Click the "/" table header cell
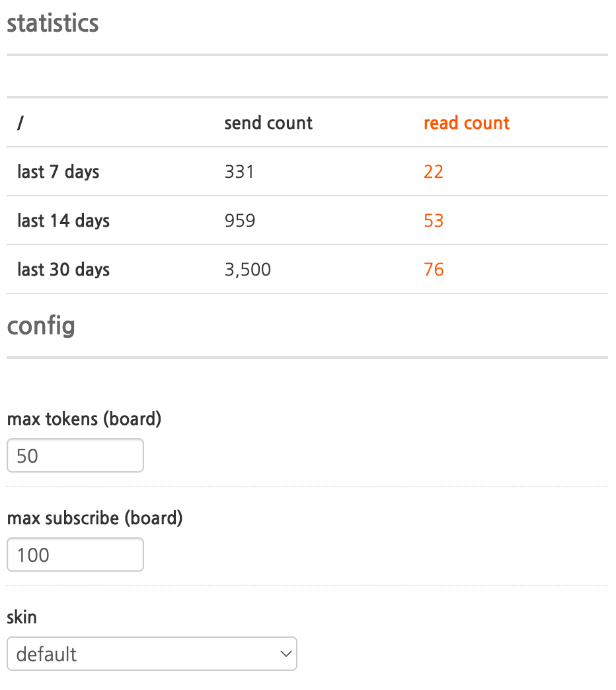Screen dimensions: 616x690 (20, 123)
